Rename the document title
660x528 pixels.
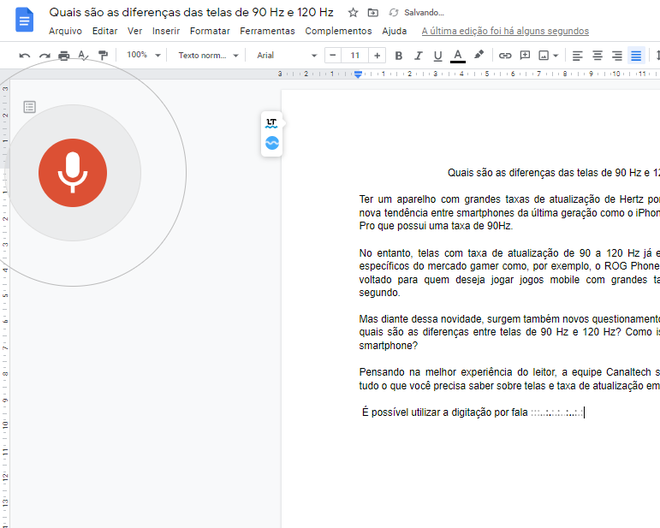[x=191, y=13]
